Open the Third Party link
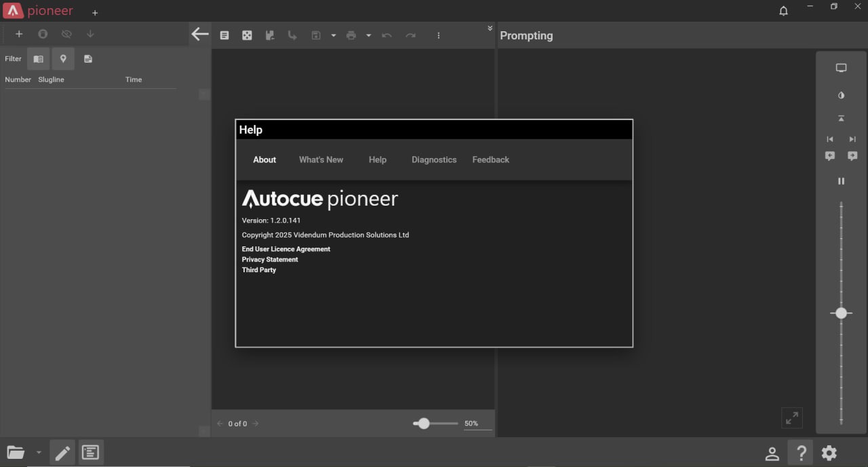This screenshot has height=467, width=868. point(259,269)
